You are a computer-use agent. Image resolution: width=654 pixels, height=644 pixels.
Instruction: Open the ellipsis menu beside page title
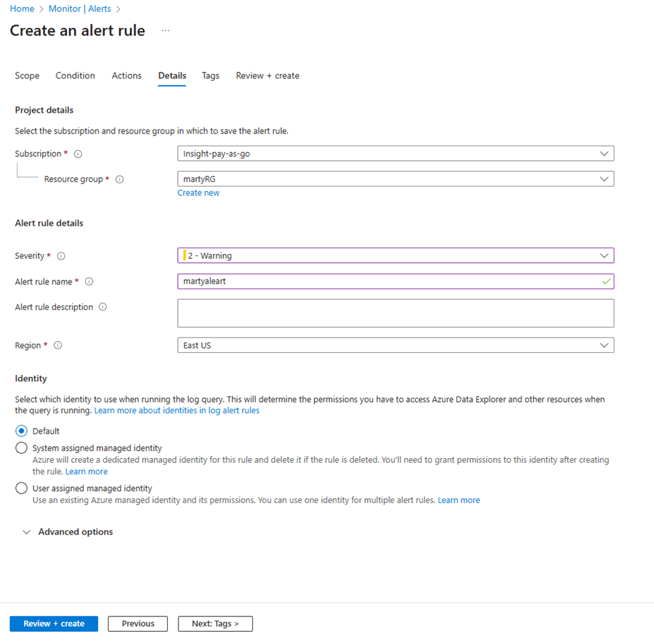166,31
